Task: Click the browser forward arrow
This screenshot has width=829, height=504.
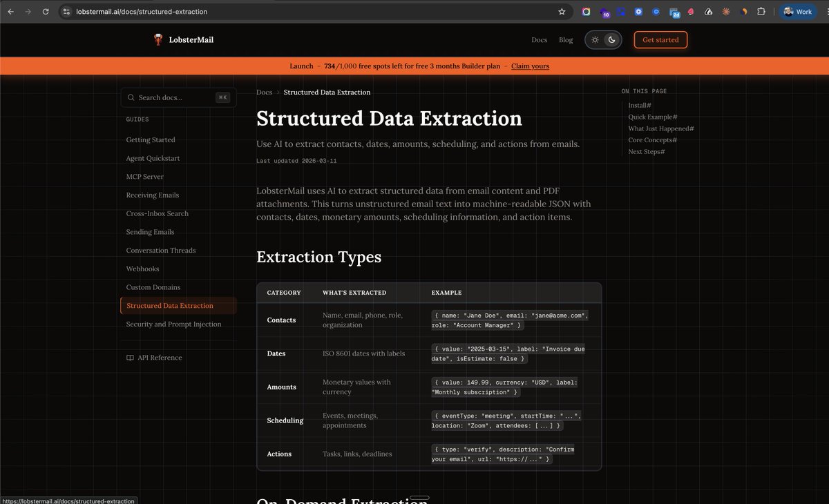Action: coord(28,12)
